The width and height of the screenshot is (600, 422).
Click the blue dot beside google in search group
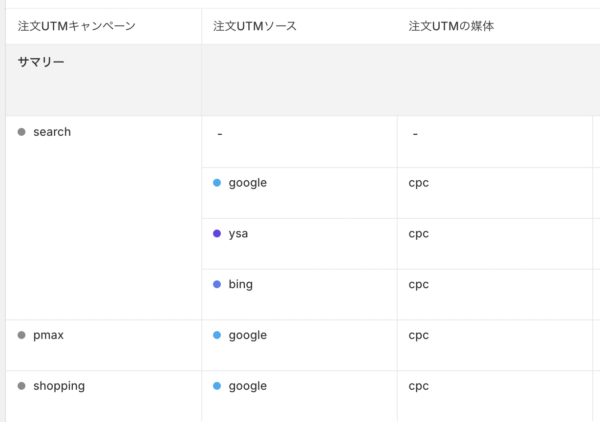tap(217, 183)
